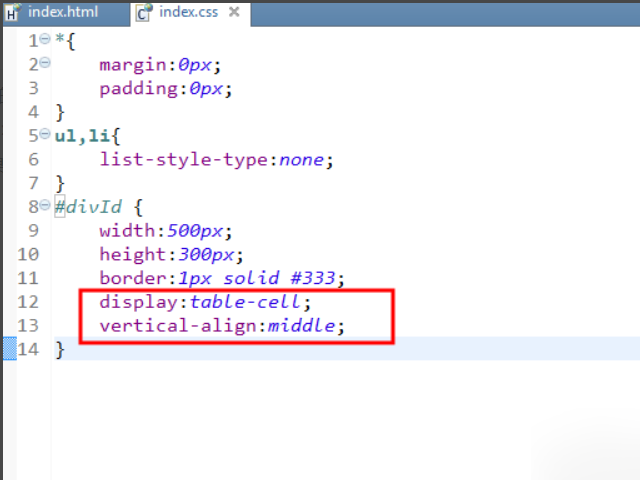Image resolution: width=640 pixels, height=480 pixels.
Task: Click the ul,li selector text
Action: tap(82, 136)
